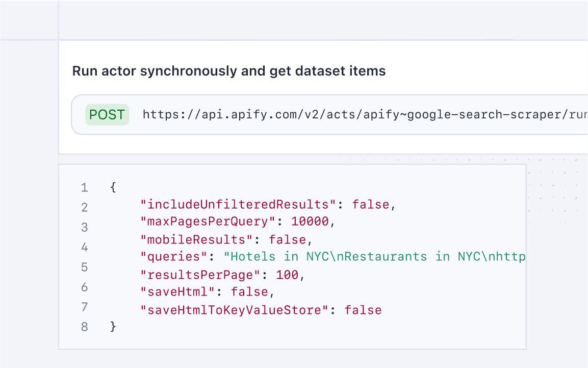Click line number 1 in the gutter
The image size is (588, 368).
point(84,188)
